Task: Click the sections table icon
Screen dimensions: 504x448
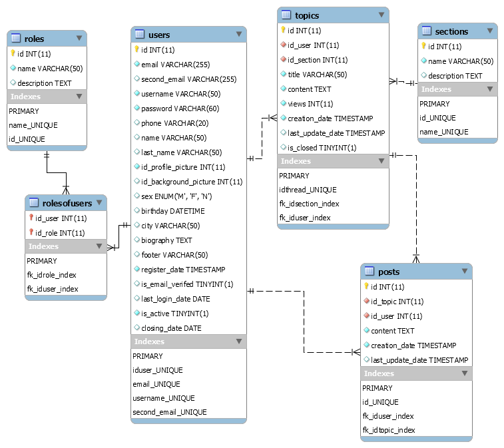Action: tap(426, 31)
